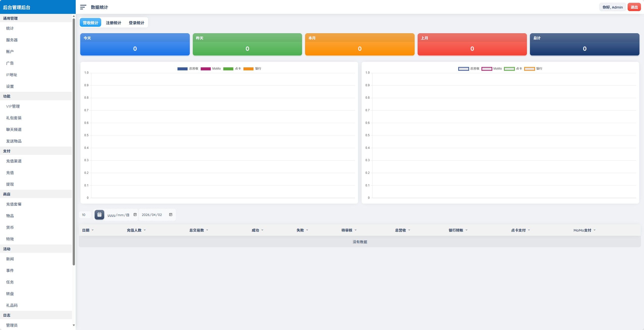
Task: Open 服务器 in sidebar
Action: [12, 40]
